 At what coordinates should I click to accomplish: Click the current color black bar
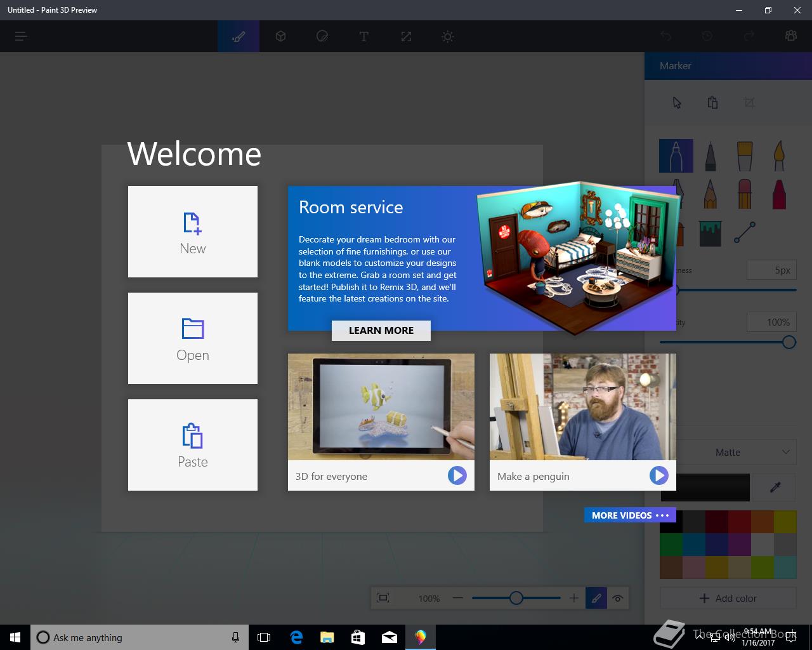(705, 487)
